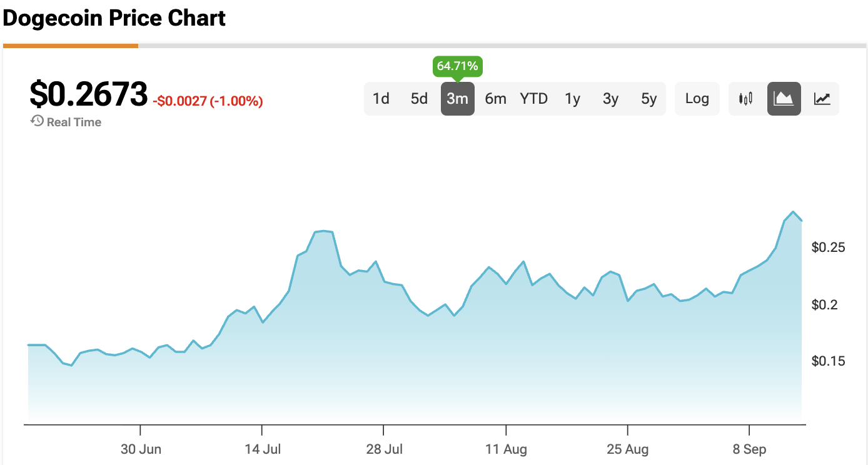Click the 8 Sep axis label

[749, 449]
